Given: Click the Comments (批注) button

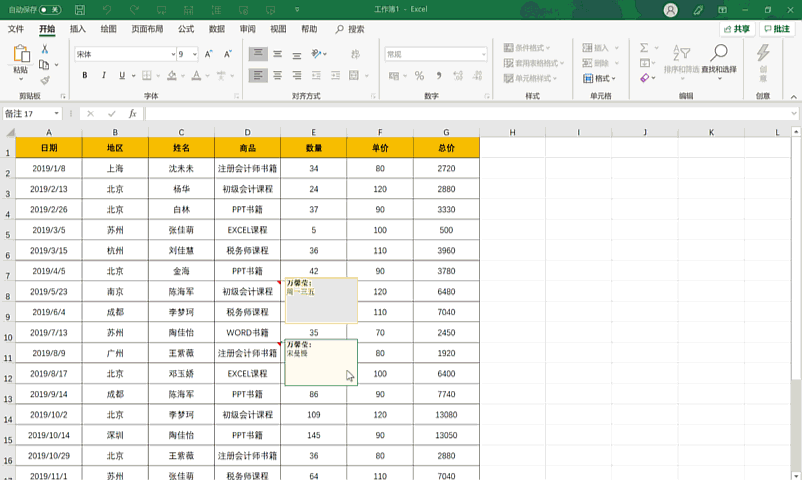Looking at the screenshot, I should coord(776,29).
